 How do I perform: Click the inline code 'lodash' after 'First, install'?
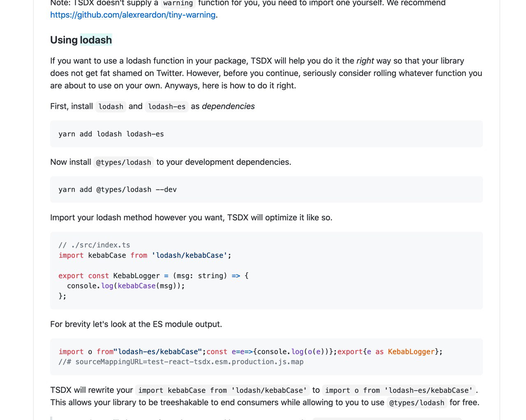click(111, 106)
